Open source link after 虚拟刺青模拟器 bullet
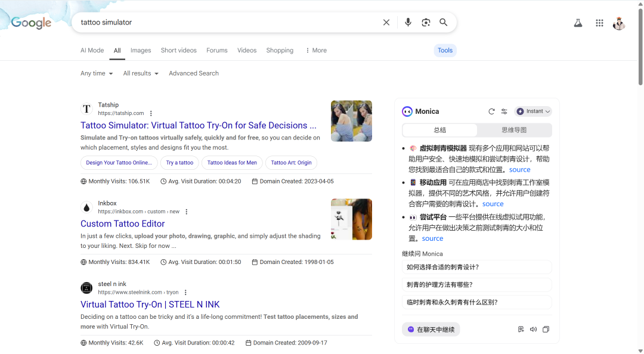Screen dimensions: 644x354 [519, 170]
